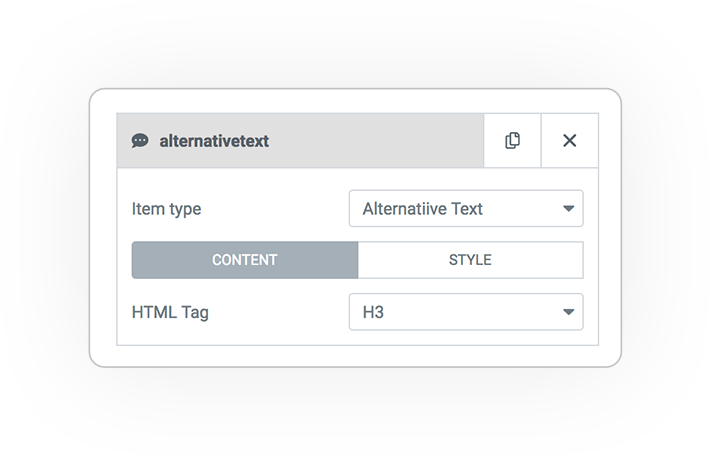Select the Alternatiive Text value text

pos(422,209)
